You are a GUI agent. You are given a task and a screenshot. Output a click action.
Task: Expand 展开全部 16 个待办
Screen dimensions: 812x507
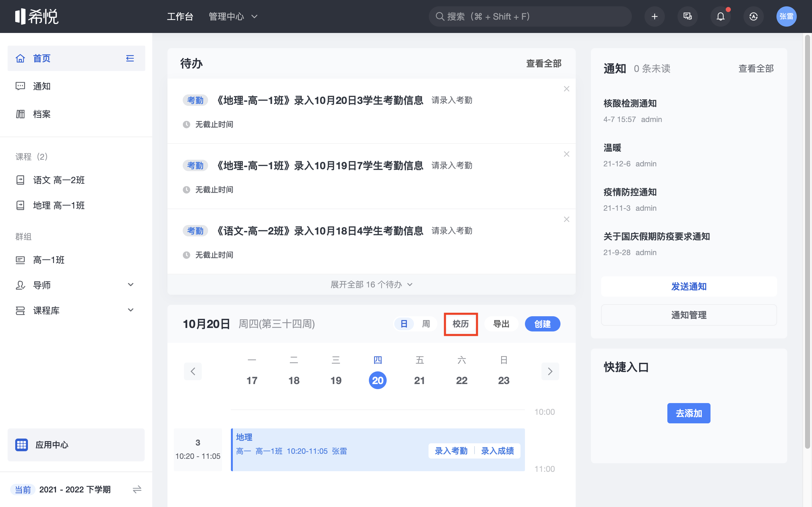tap(371, 285)
